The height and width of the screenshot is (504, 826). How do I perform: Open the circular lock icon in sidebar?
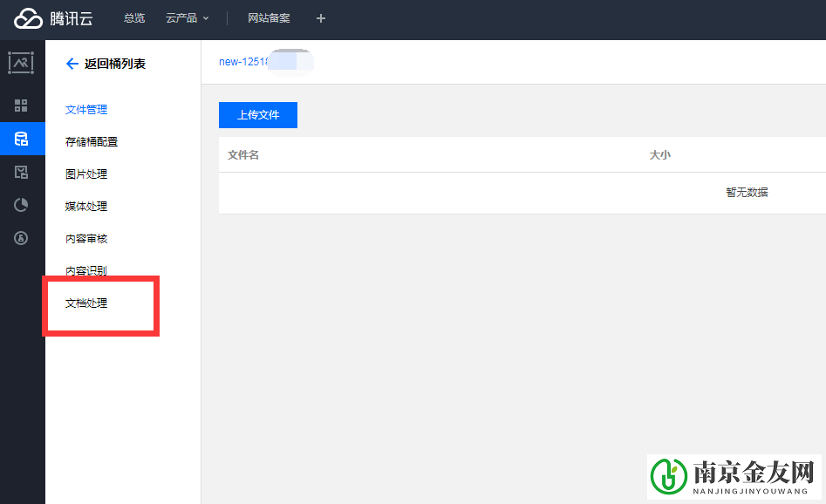tap(21, 237)
